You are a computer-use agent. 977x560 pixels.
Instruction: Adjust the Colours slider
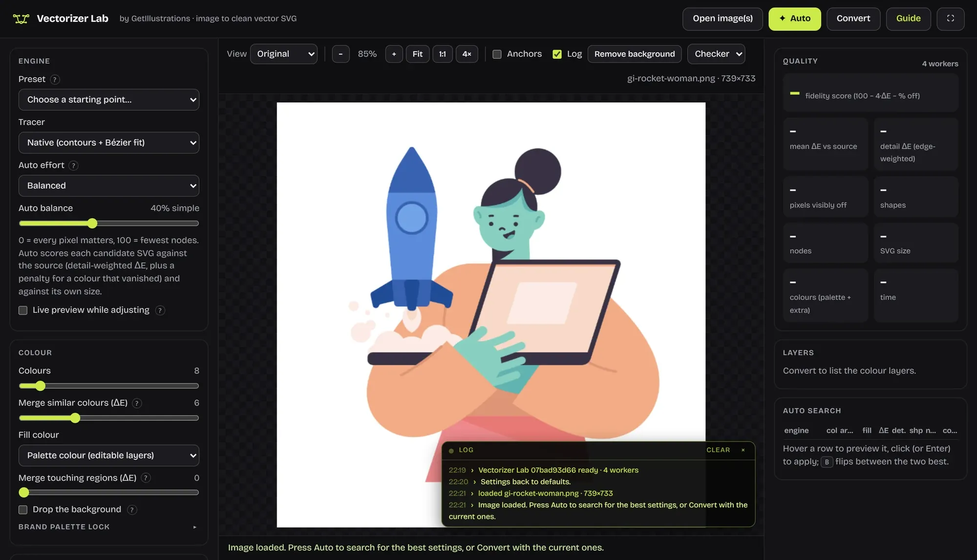click(109, 386)
